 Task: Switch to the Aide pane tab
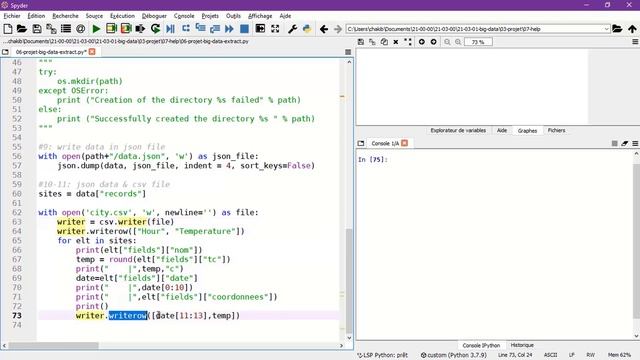(x=502, y=131)
